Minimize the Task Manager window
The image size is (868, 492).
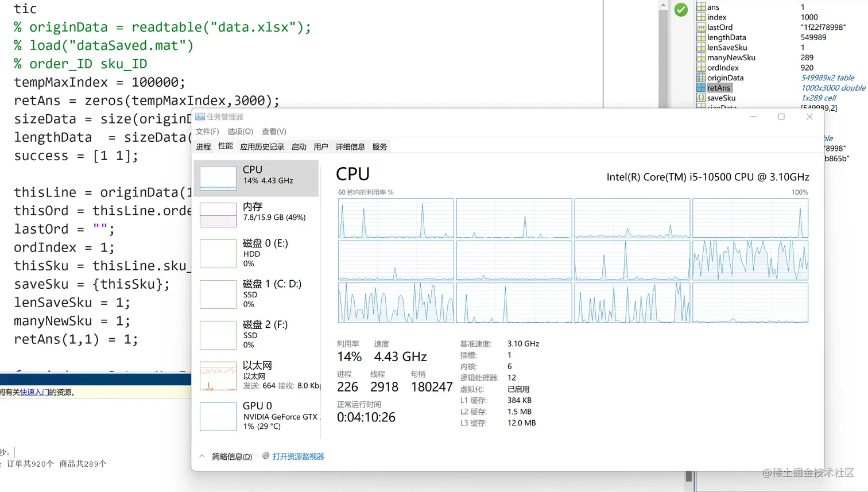coord(753,117)
